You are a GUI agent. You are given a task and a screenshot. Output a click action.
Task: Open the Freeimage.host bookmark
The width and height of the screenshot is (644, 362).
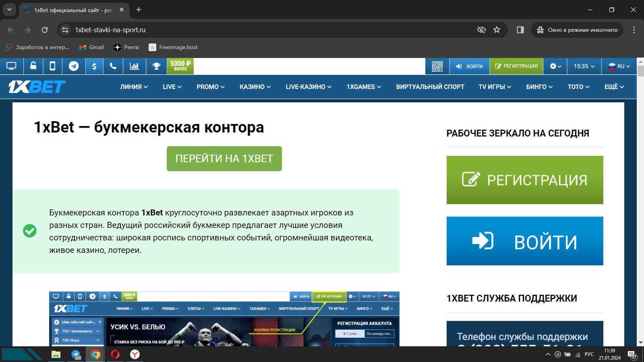point(173,47)
